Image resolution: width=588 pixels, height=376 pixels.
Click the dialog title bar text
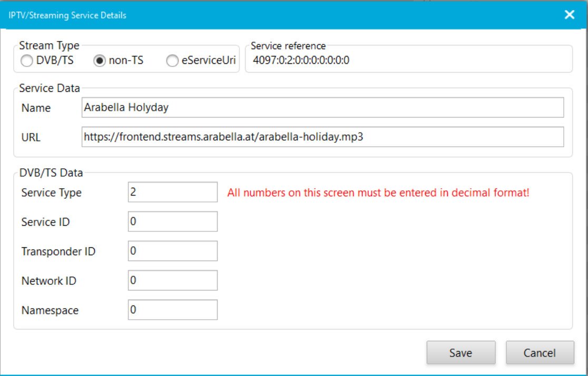(67, 15)
